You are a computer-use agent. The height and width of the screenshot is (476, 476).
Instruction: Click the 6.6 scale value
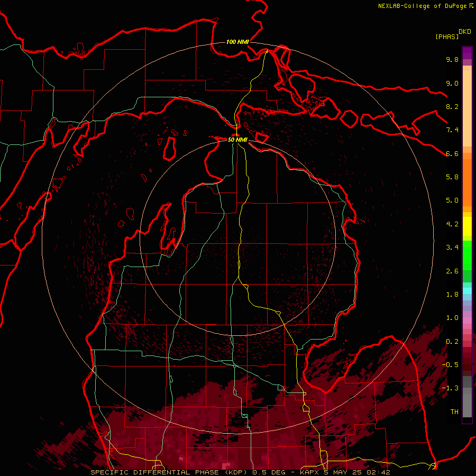(452, 153)
